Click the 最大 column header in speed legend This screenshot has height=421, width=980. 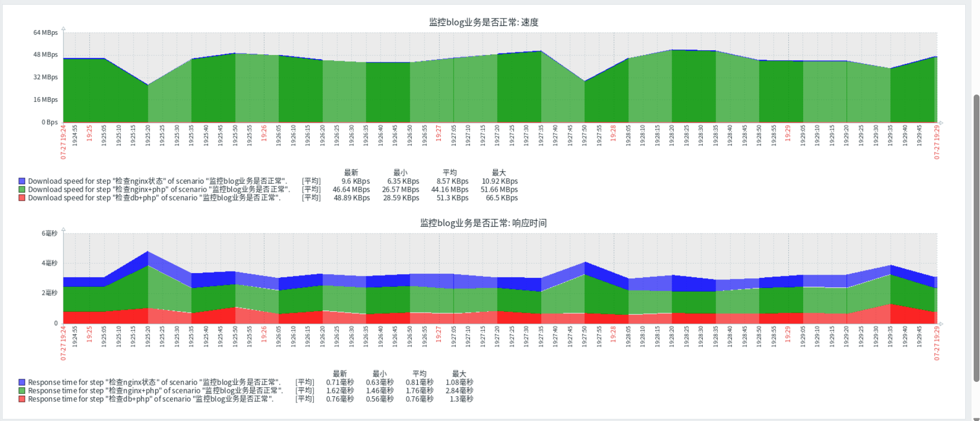coord(499,173)
